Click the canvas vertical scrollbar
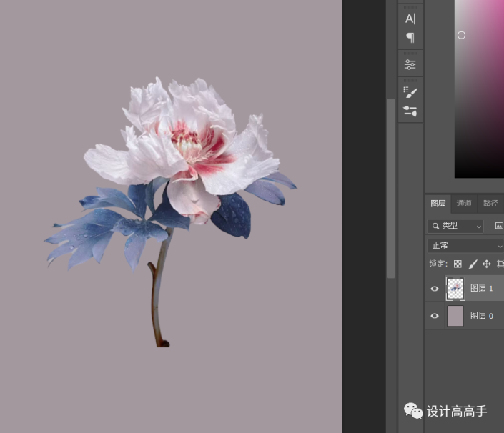 click(x=391, y=188)
